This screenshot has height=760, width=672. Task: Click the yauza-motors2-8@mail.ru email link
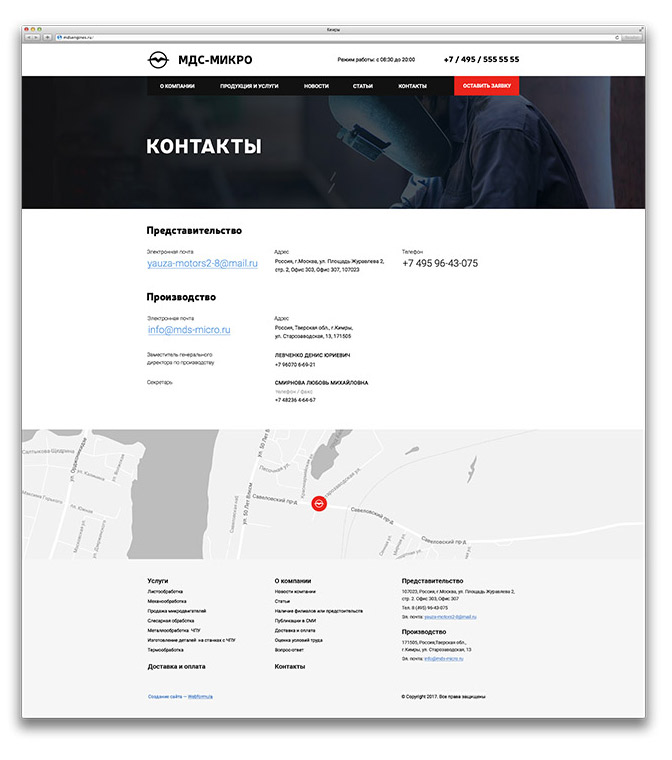click(202, 263)
